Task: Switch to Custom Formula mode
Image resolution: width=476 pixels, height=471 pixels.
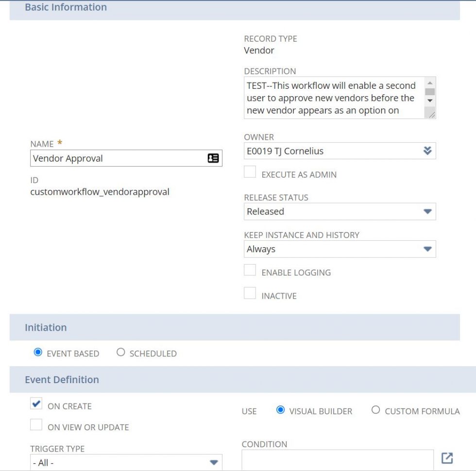Action: coord(375,410)
